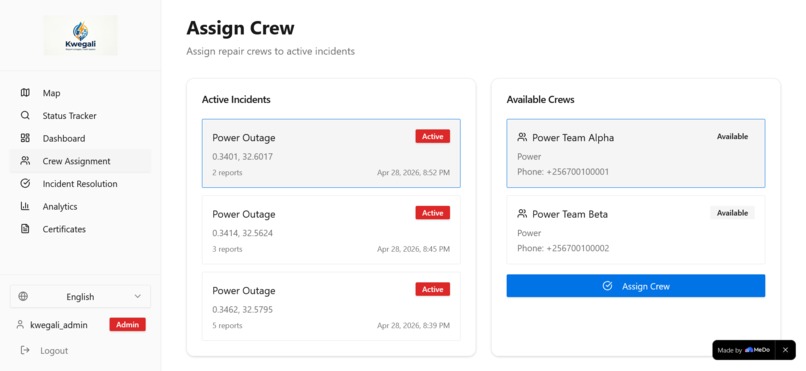Click subtitle 'Assign repair crews to active incidents'
This screenshot has width=806, height=371.
click(270, 51)
